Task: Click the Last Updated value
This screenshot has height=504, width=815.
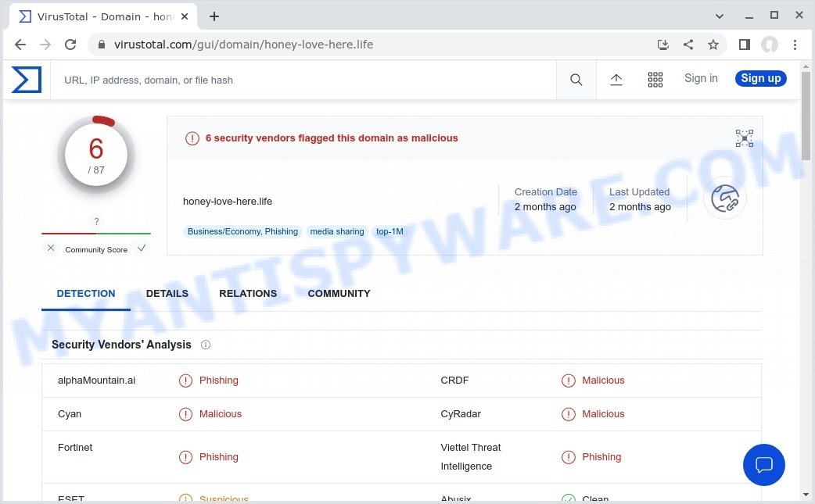Action: [x=640, y=207]
